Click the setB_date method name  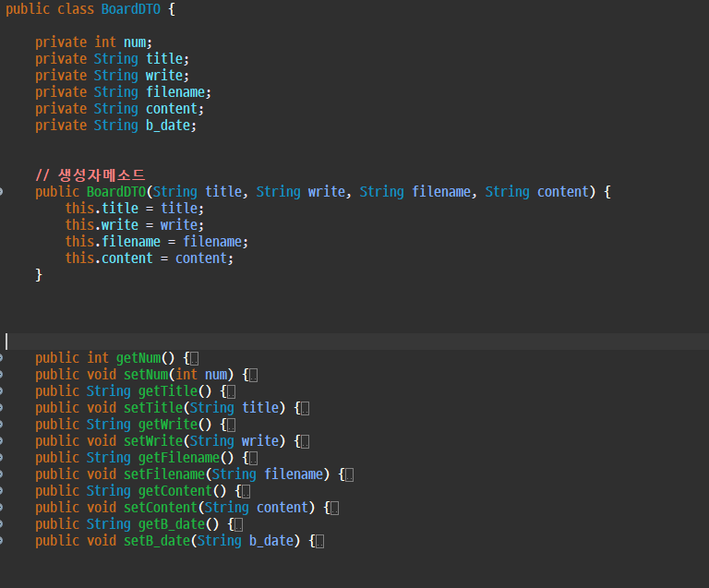coord(157,541)
